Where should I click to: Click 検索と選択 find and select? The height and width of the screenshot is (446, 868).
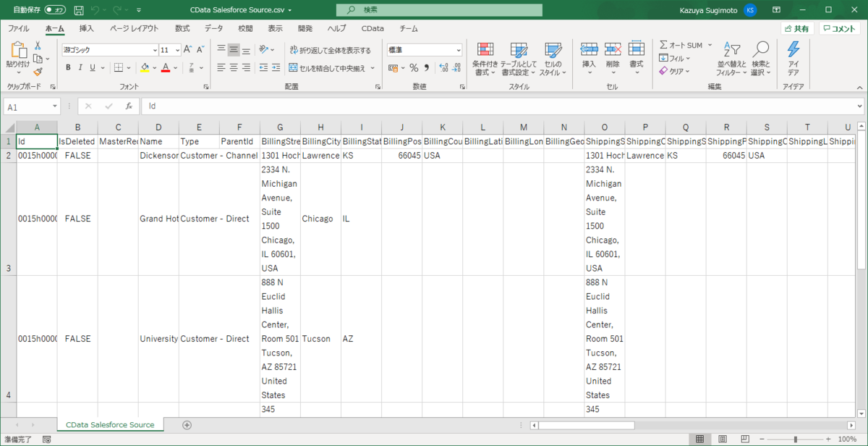760,59
